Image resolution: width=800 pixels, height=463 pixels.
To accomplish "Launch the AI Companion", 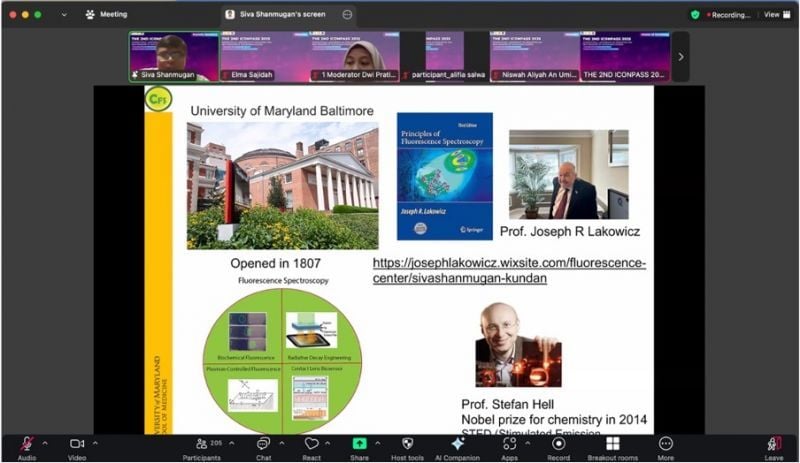I will pos(457,444).
